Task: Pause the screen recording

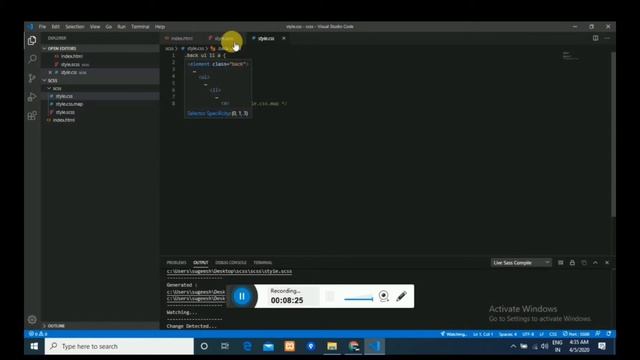Action: click(242, 296)
